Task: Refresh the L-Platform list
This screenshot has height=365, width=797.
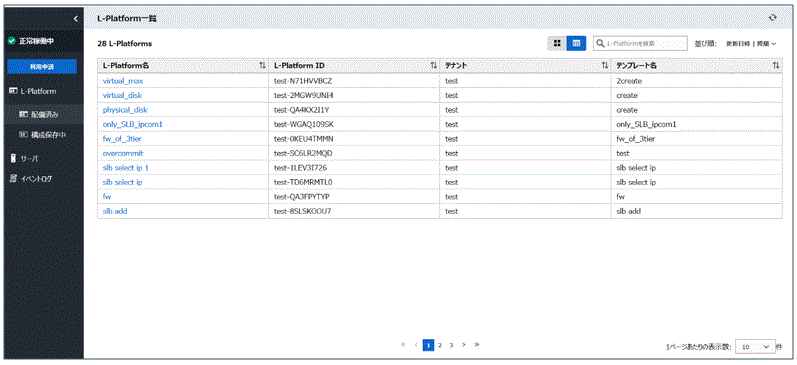Action: click(x=773, y=17)
